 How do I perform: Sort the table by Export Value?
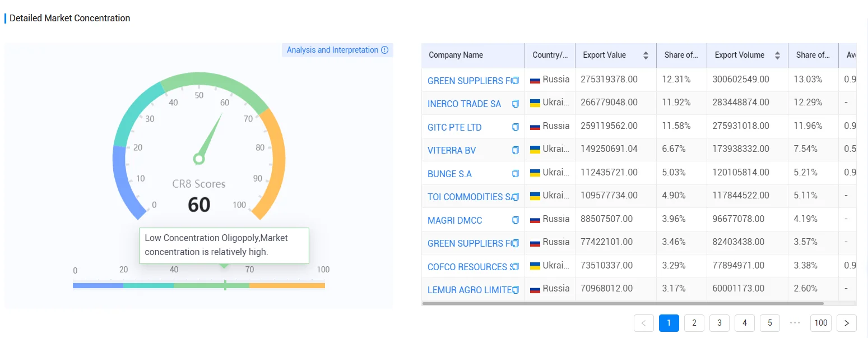[x=646, y=55]
